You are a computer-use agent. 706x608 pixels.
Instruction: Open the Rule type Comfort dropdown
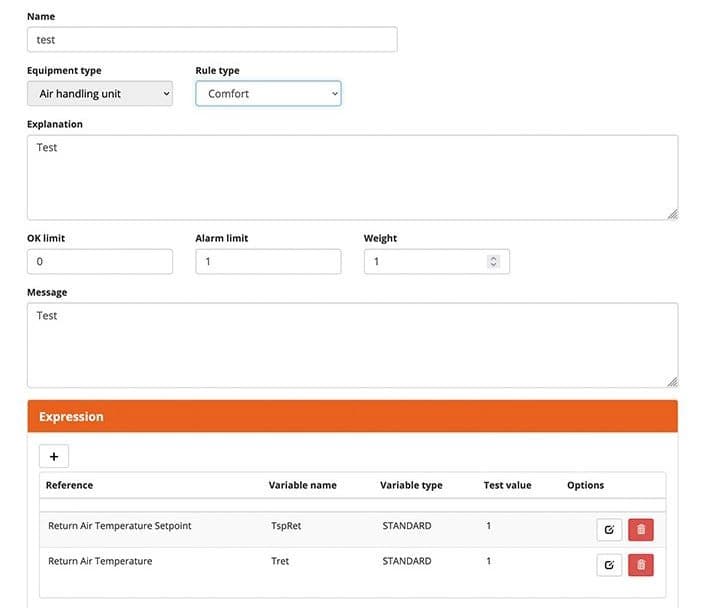268,94
